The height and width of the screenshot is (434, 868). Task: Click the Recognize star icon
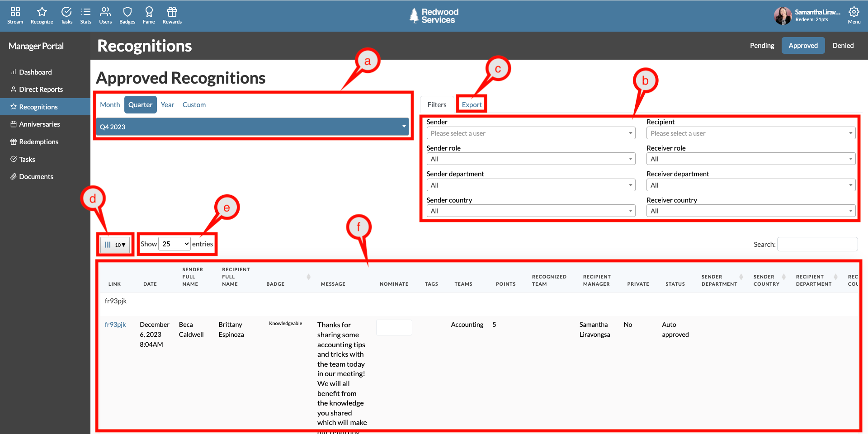42,15
